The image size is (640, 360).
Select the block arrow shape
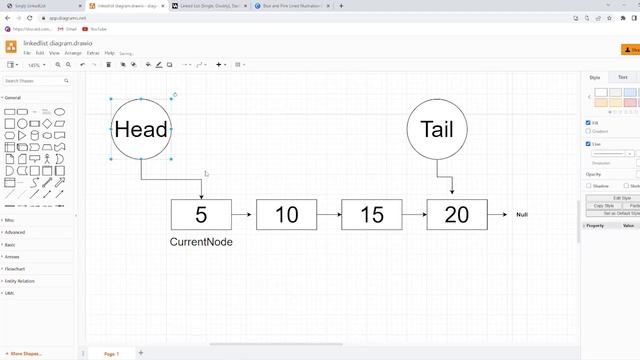pos(60,182)
